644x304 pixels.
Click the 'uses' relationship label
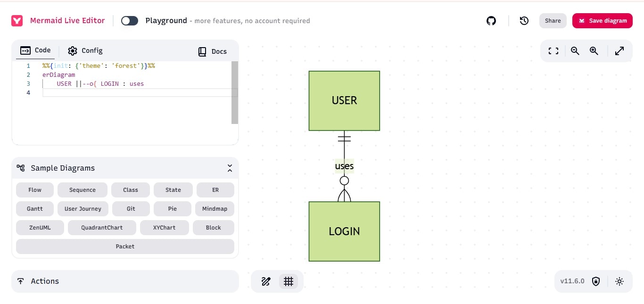(x=344, y=166)
